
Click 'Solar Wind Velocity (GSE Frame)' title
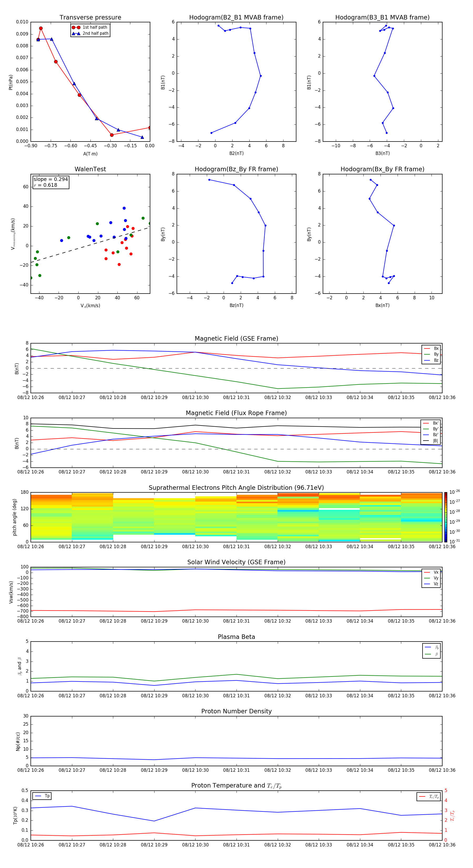pyautogui.click(x=236, y=562)
